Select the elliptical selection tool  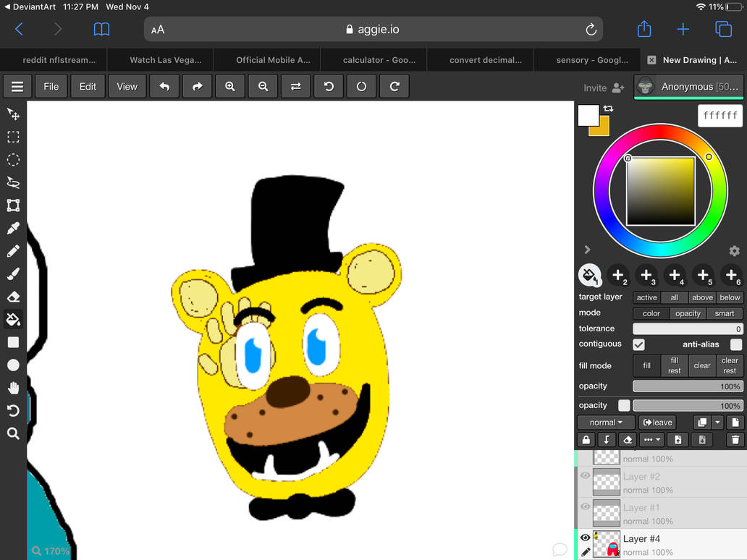pos(13,159)
